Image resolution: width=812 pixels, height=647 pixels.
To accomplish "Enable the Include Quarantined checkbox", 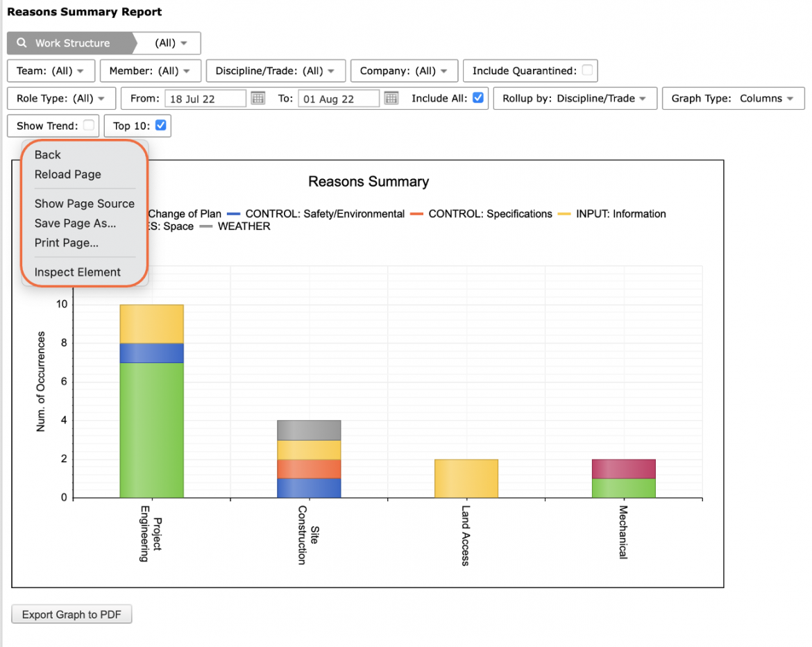I will (x=587, y=70).
